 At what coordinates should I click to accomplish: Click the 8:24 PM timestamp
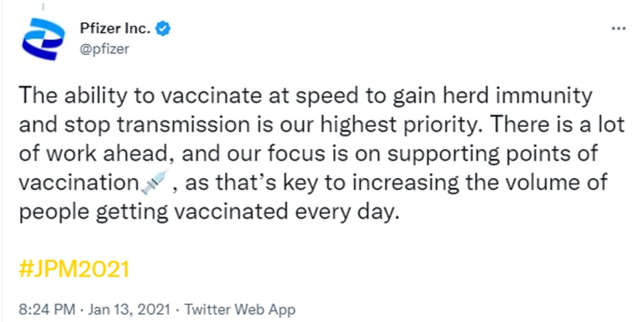click(47, 308)
